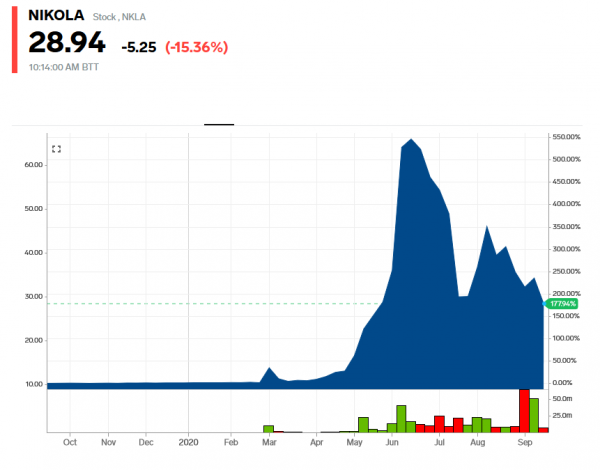The width and height of the screenshot is (600, 470).
Task: Click the 30.00 price axis label
Action: click(34, 296)
